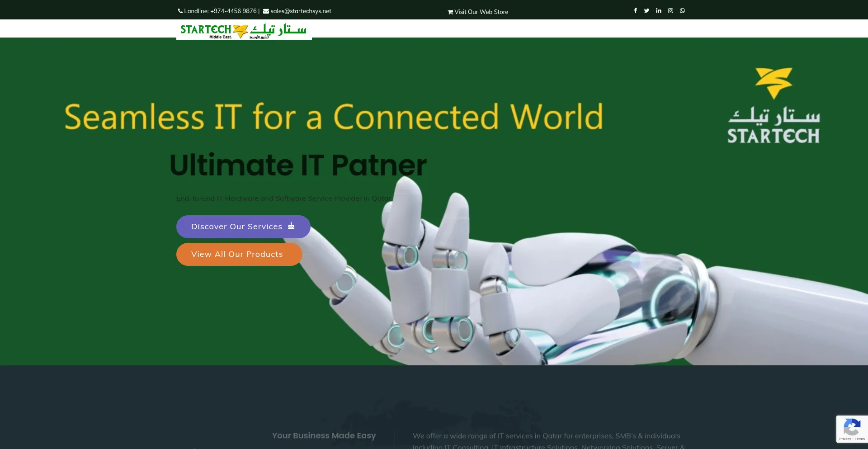The height and width of the screenshot is (449, 868).
Task: Open the Instagram icon in the top bar
Action: tap(670, 10)
